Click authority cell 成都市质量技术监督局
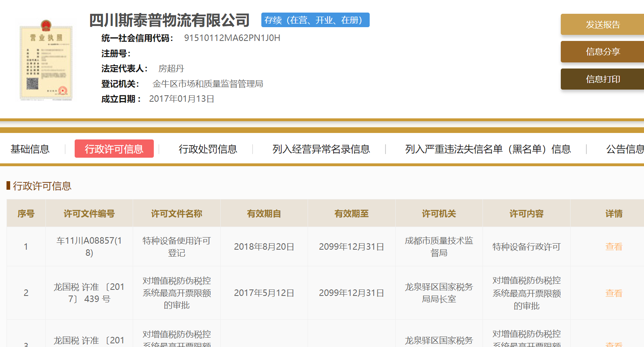644x347 pixels. point(439,246)
